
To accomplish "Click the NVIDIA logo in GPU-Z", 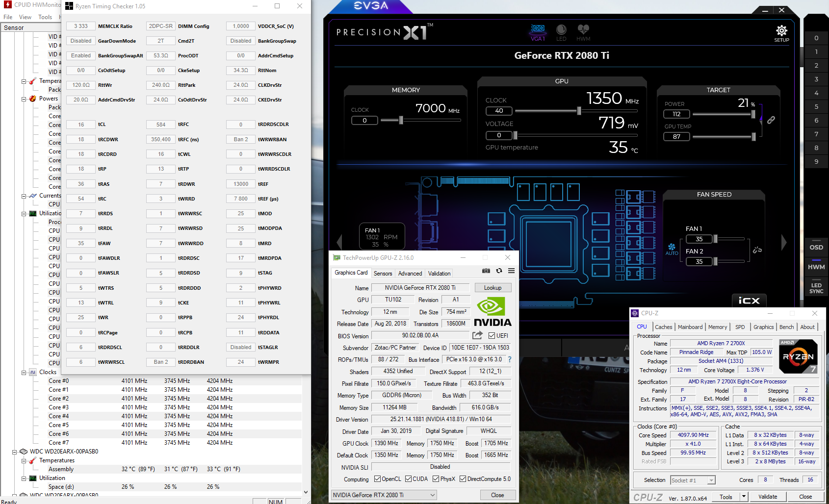I will click(492, 312).
